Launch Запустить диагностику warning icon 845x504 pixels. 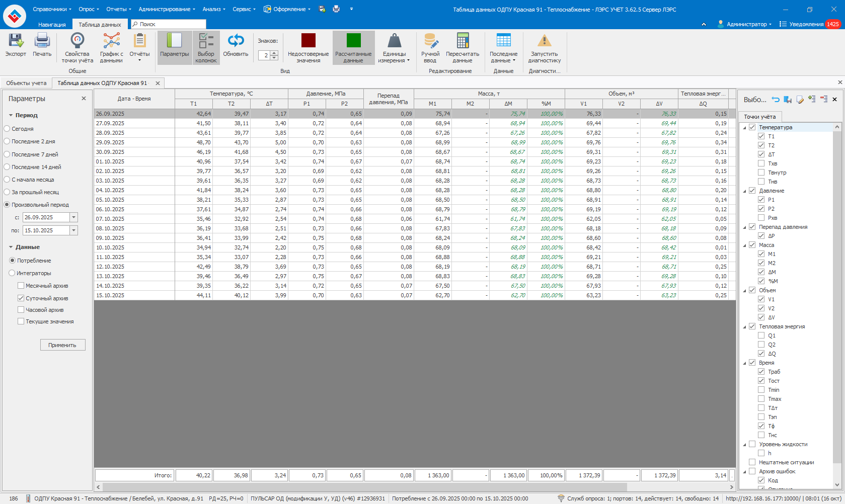click(x=544, y=41)
